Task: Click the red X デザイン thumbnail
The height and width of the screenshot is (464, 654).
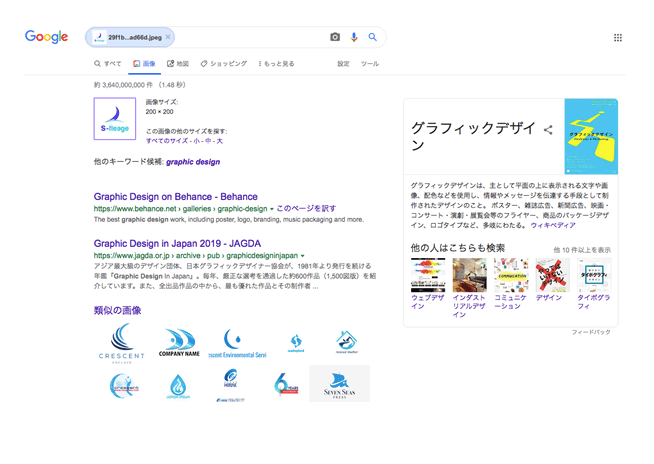Action: click(553, 275)
